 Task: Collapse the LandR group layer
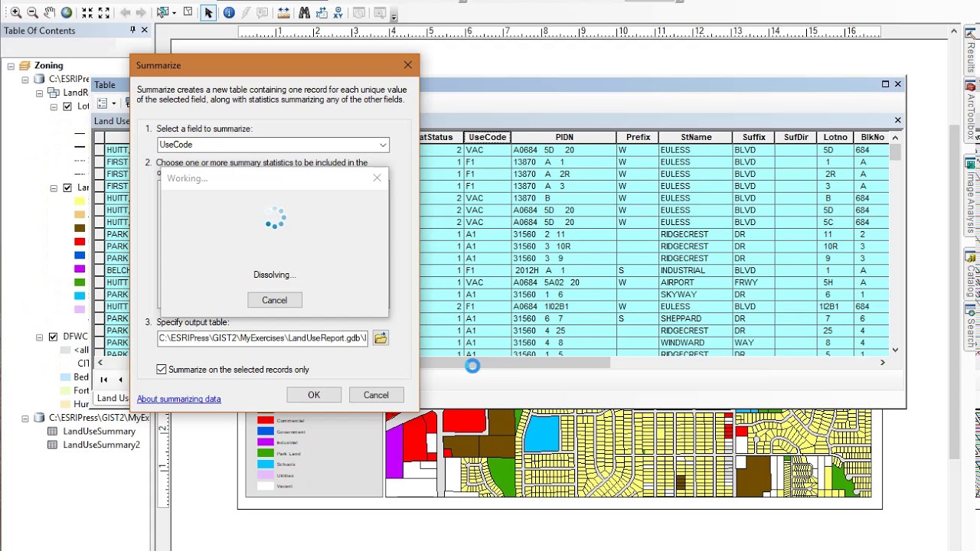pyautogui.click(x=39, y=93)
